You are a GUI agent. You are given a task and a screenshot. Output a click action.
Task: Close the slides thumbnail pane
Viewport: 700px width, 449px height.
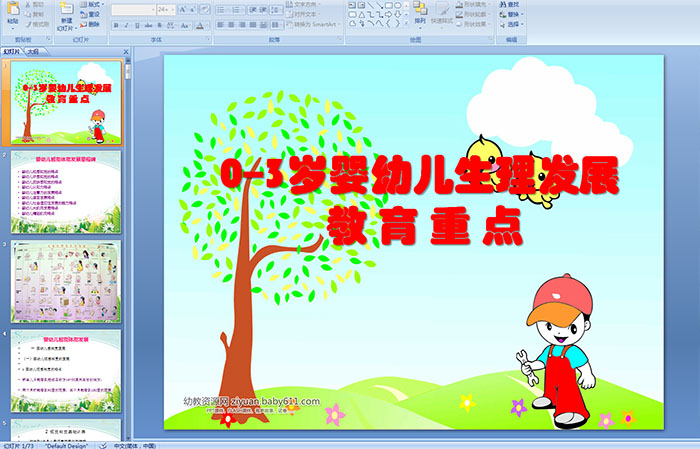point(126,52)
